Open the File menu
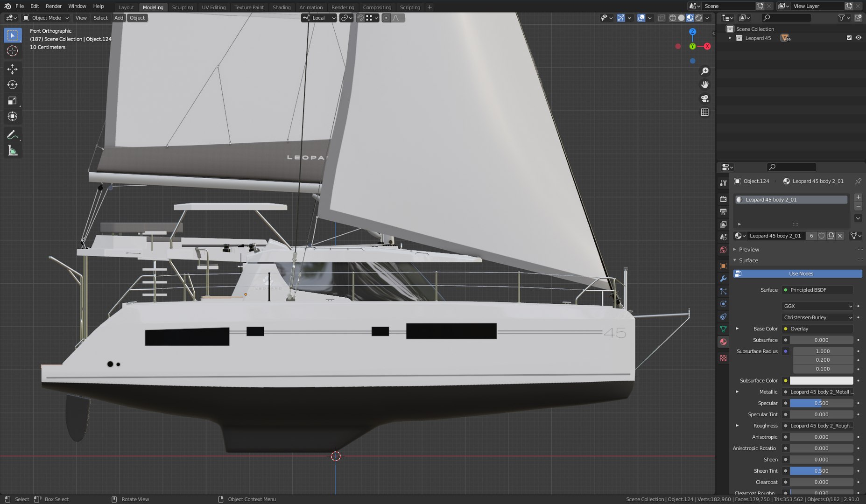The image size is (866, 504). (x=20, y=6)
